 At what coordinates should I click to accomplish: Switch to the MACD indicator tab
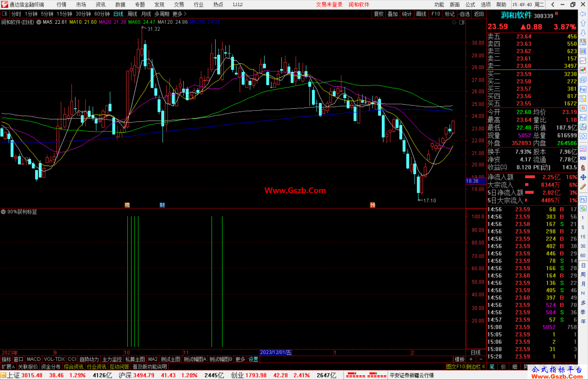pos(34,359)
